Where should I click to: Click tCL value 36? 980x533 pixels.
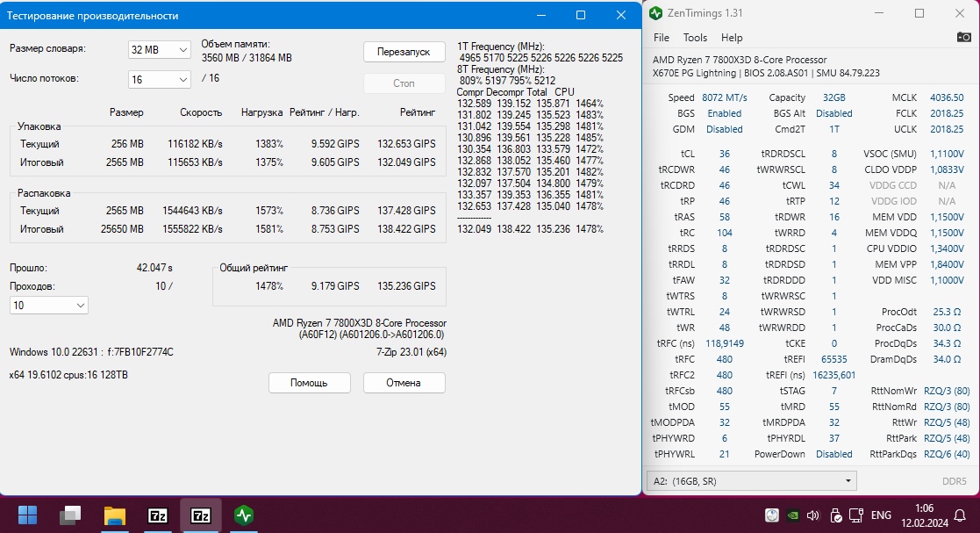click(x=725, y=154)
